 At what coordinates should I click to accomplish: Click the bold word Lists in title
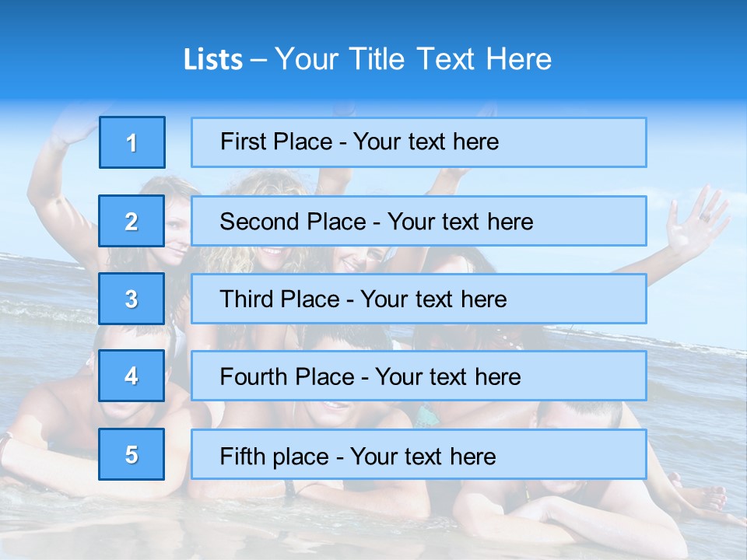coord(213,60)
